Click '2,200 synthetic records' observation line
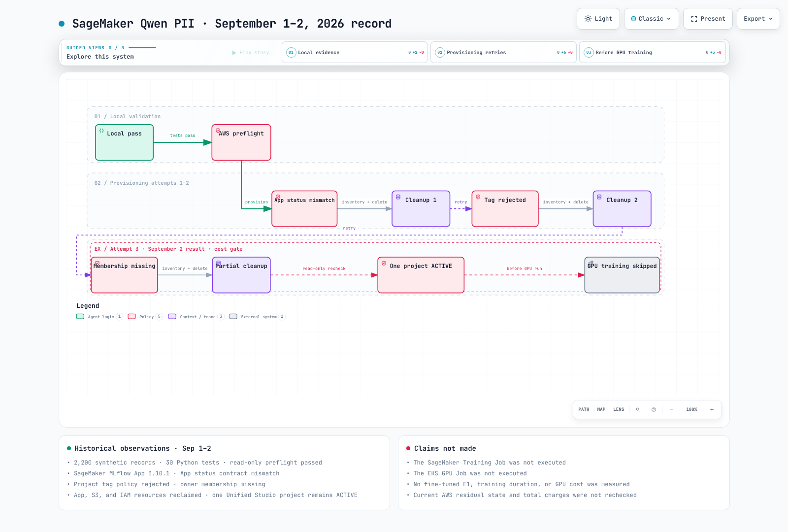Image resolution: width=788 pixels, height=532 pixels. pos(198,463)
